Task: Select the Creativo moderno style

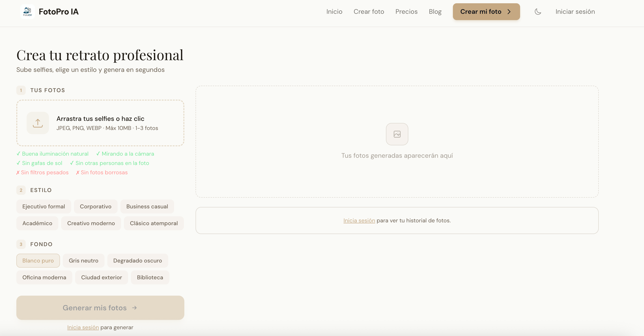Action: (91, 223)
